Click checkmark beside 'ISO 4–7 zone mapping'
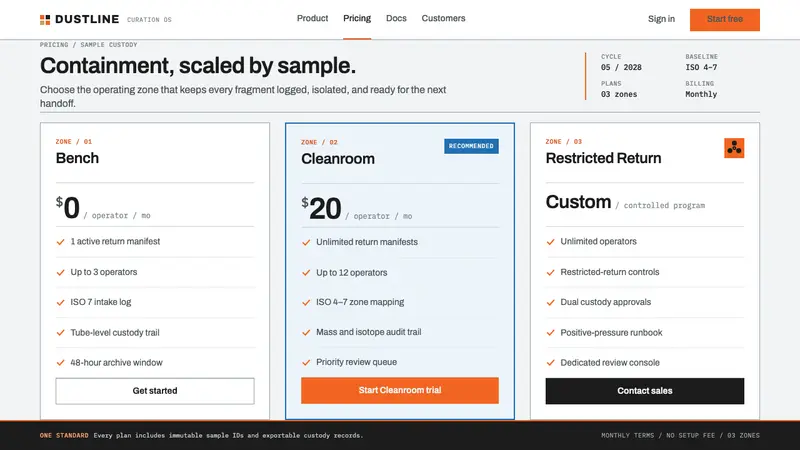This screenshot has width=800, height=450. 306,303
